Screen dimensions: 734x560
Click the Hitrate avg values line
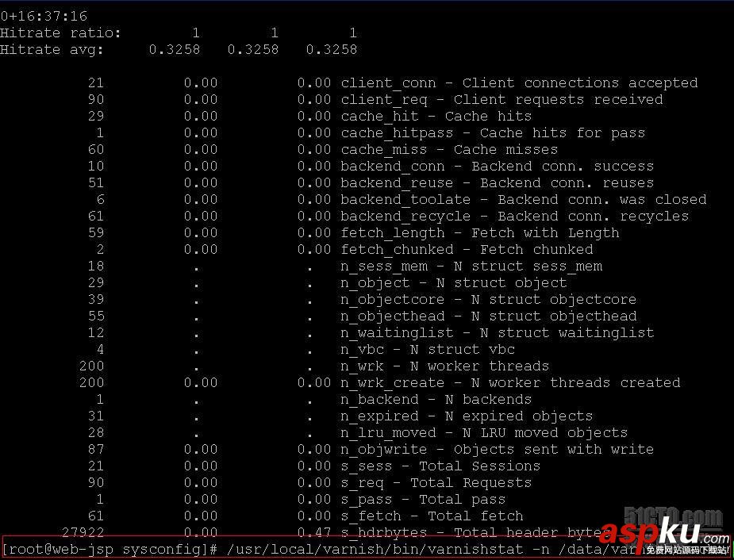pos(179,50)
